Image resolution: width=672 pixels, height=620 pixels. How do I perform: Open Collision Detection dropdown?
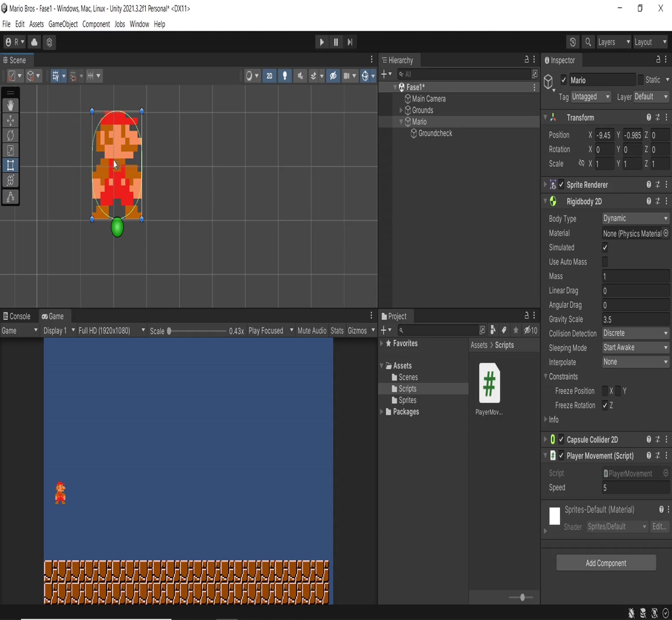[x=636, y=333]
